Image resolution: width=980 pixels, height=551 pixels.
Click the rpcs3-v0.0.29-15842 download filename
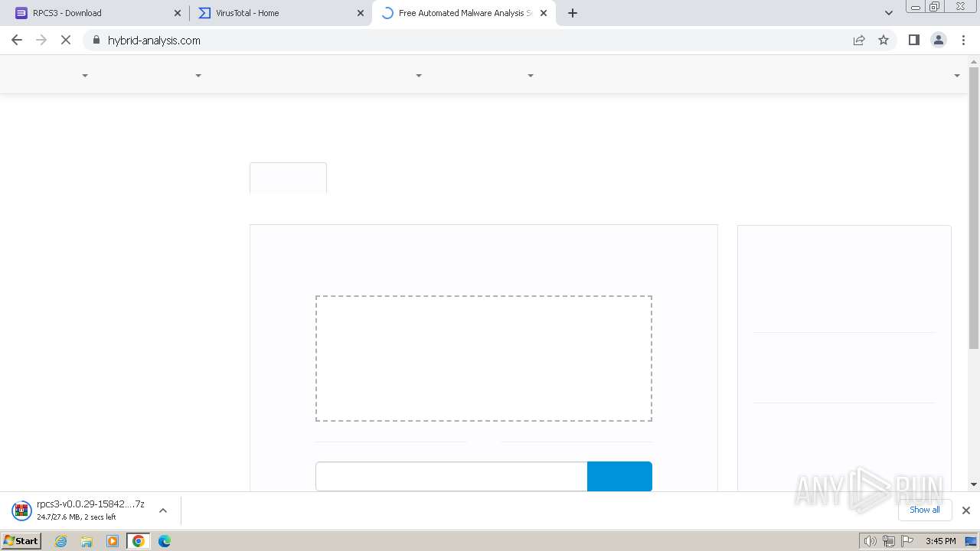(90, 504)
